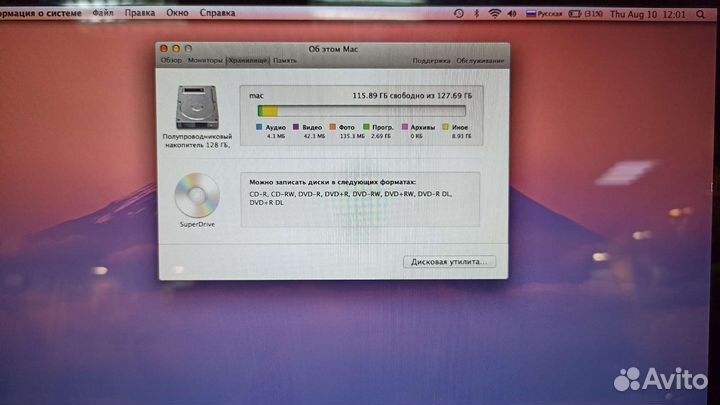Image resolution: width=720 pixels, height=405 pixels.
Task: Click the 'Полупроводниковый накопитель 128 ГБ' label
Action: [197, 141]
